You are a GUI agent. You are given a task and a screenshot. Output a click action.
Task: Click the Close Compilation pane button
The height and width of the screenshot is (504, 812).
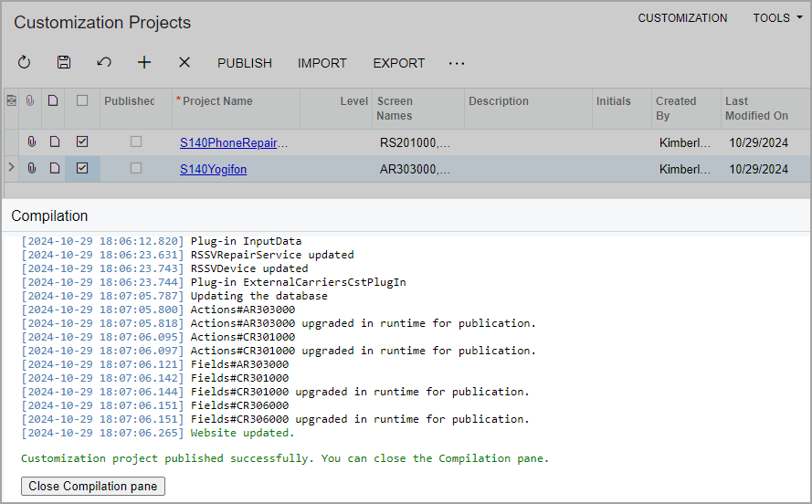point(93,487)
